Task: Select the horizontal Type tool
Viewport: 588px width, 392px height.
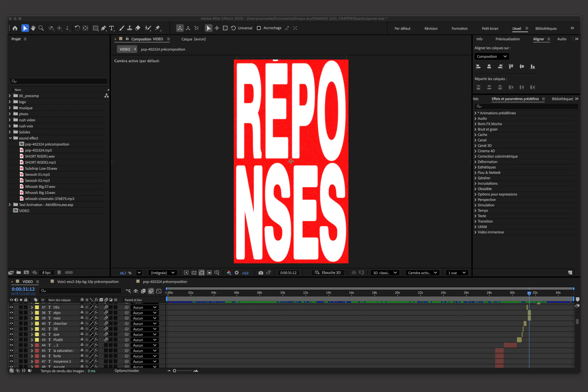Action: [x=111, y=28]
